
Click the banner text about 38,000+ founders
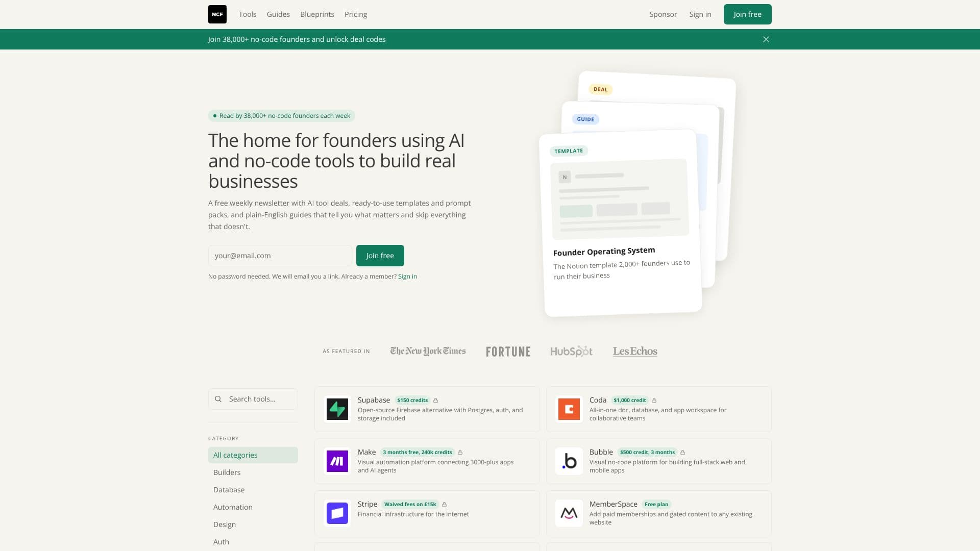pos(297,39)
